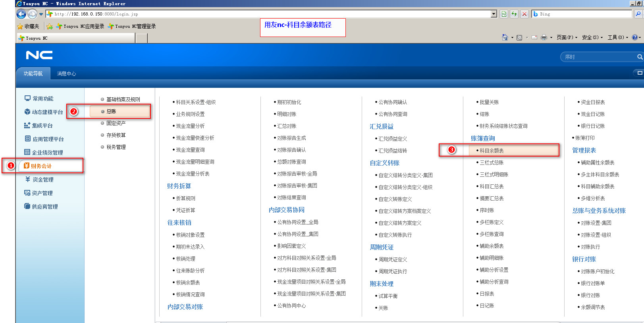Click the printer icon in command bar
This screenshot has width=644, height=323.
point(544,37)
